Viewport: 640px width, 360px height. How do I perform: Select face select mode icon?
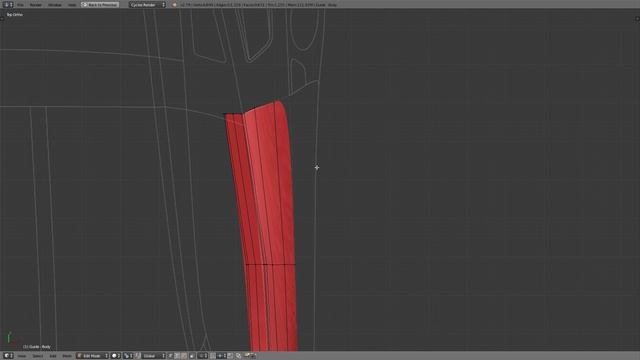[184, 356]
